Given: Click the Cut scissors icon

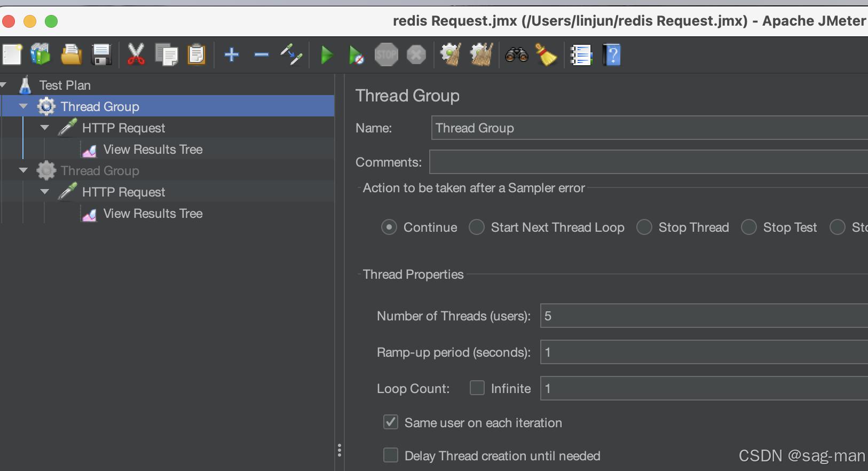Looking at the screenshot, I should pyautogui.click(x=136, y=54).
